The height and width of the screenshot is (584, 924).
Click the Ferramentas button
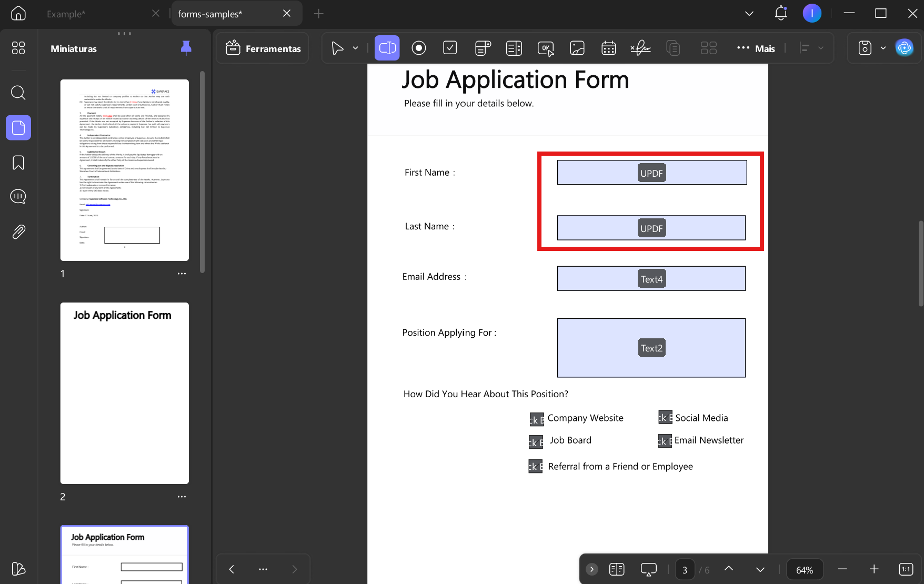point(263,48)
